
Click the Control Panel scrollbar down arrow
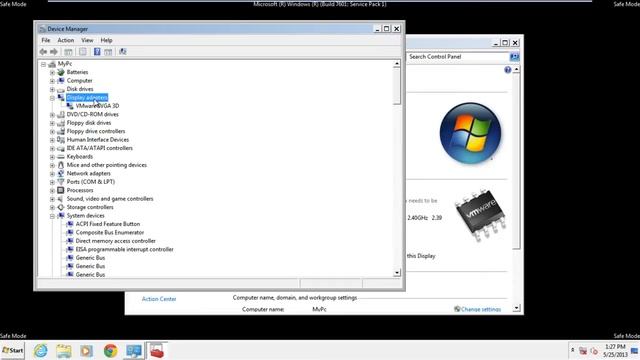pyautogui.click(x=516, y=308)
